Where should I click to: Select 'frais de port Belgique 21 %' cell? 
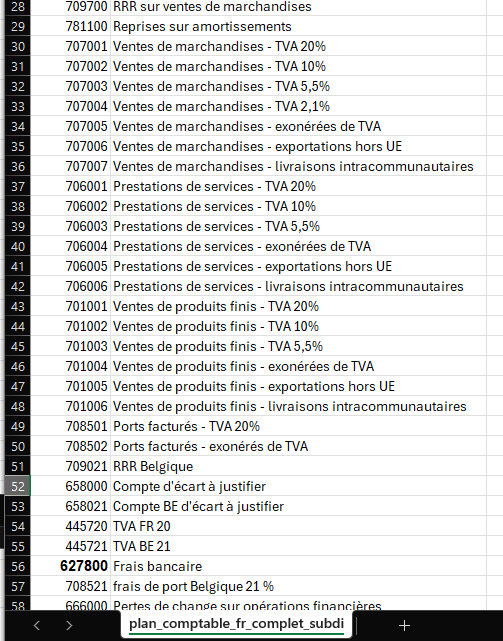point(298,587)
